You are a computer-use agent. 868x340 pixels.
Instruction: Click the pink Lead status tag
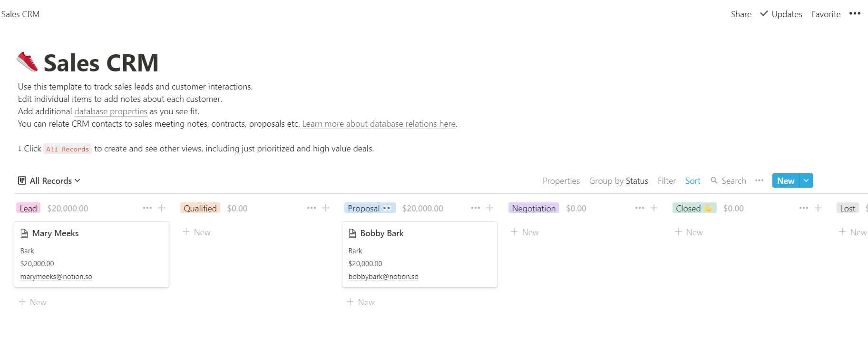point(28,208)
